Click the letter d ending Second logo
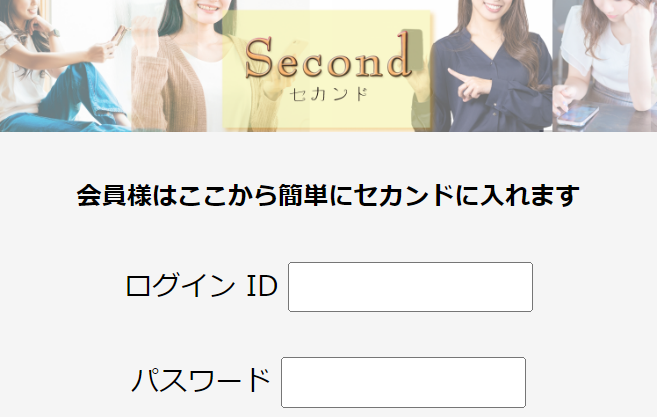Image resolution: width=657 pixels, height=417 pixels. (397, 54)
